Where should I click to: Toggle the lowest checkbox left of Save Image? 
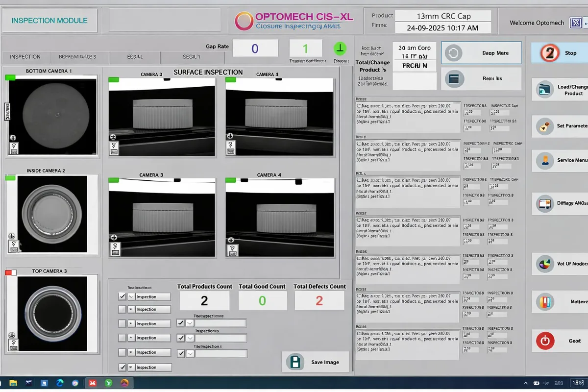click(x=180, y=353)
